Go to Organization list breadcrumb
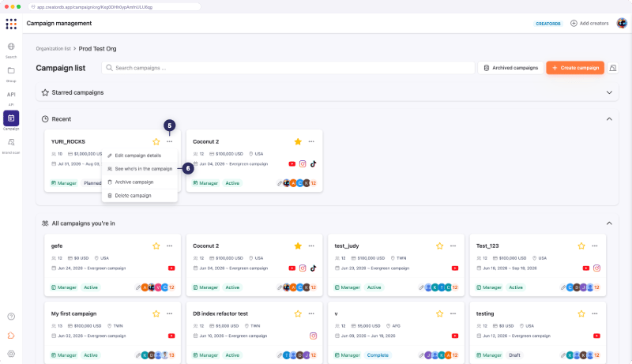The image size is (632, 364). (53, 49)
